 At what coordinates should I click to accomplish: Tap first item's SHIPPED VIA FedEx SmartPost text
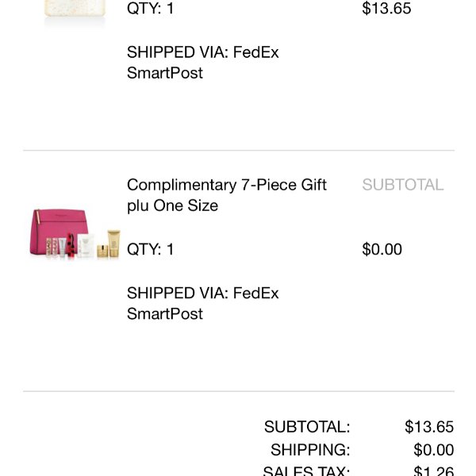pyautogui.click(x=203, y=63)
